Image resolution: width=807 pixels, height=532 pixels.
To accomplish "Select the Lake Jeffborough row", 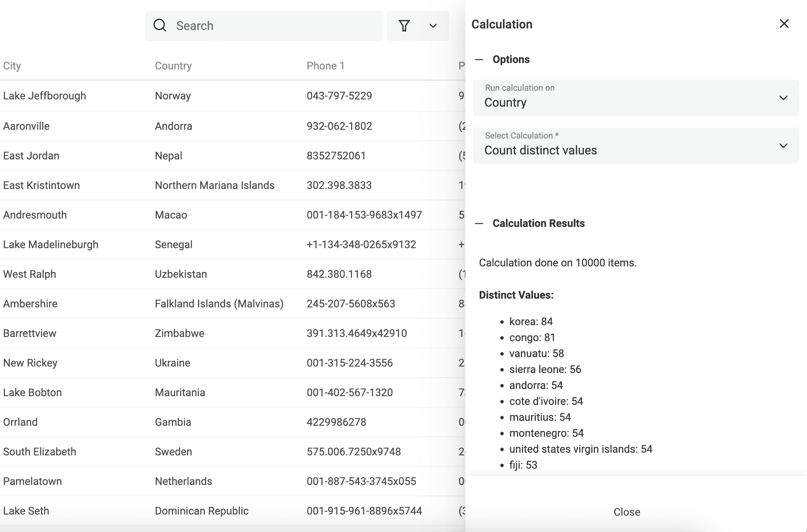I will pos(233,96).
